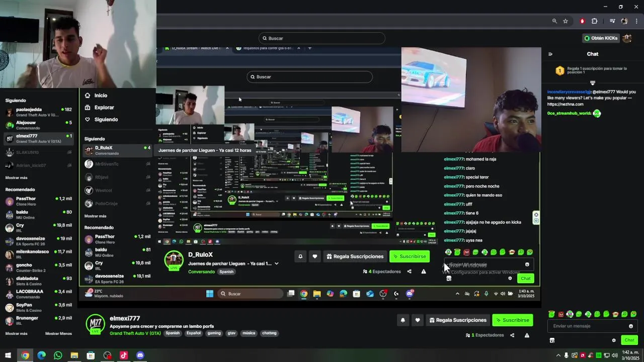The height and width of the screenshot is (362, 644).
Task: Collapse chat panel with the icon beside Chat title
Action: (550, 54)
